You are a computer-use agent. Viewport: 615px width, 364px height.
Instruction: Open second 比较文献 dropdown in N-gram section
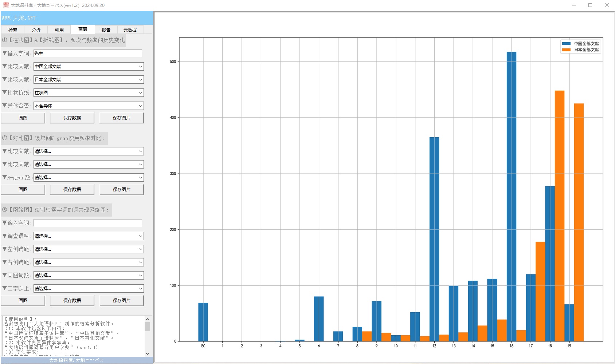89,164
